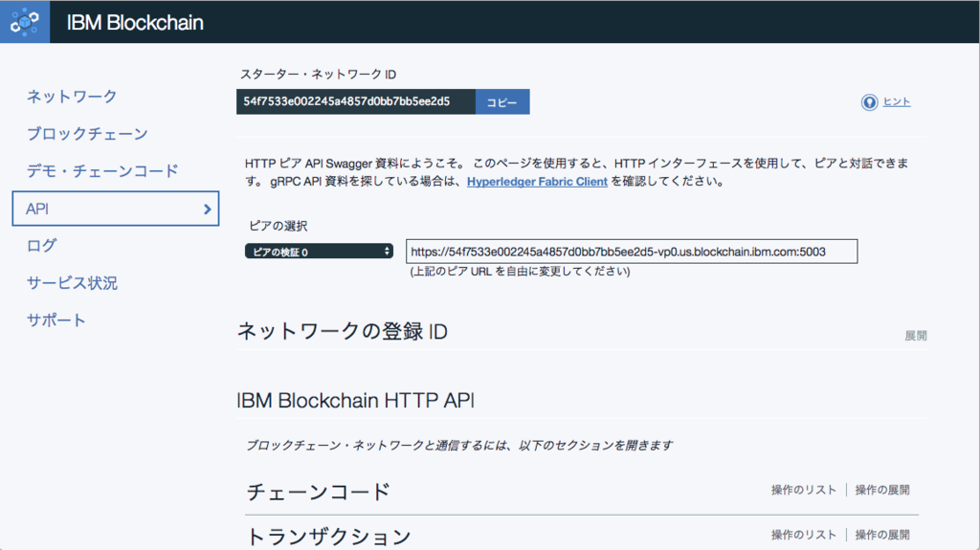Expand ネットワークの登録 ID via 展開
Viewport: 980px width, 550px height.
[x=916, y=336]
